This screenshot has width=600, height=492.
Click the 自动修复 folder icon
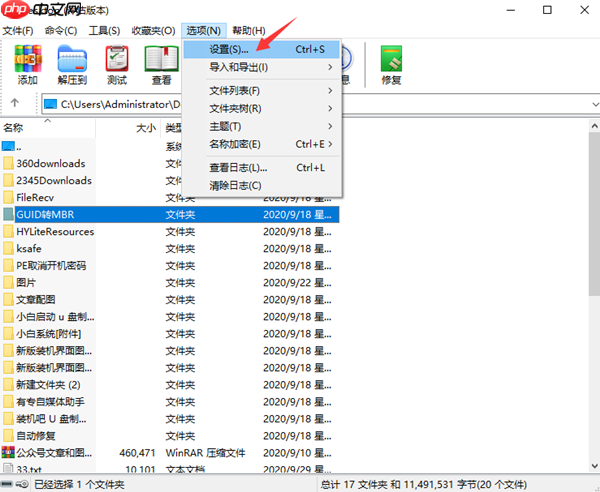coord(8,436)
